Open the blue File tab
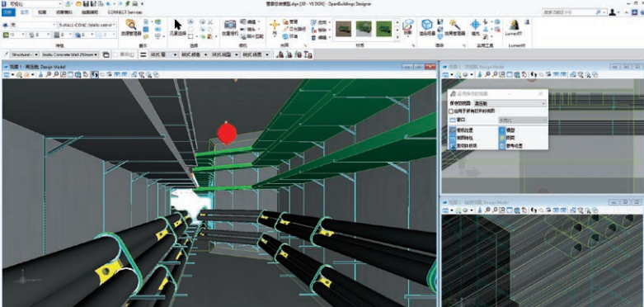Viewport: 644px width, 307px height. coord(7,12)
